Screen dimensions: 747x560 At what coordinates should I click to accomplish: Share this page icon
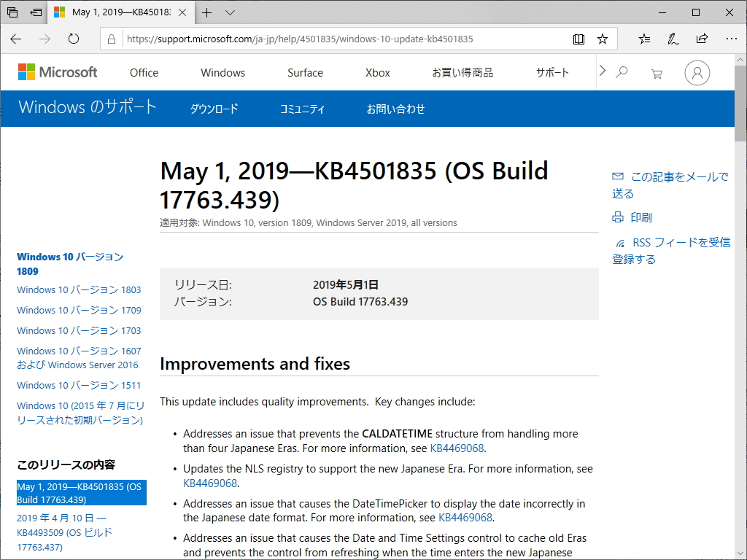[702, 39]
